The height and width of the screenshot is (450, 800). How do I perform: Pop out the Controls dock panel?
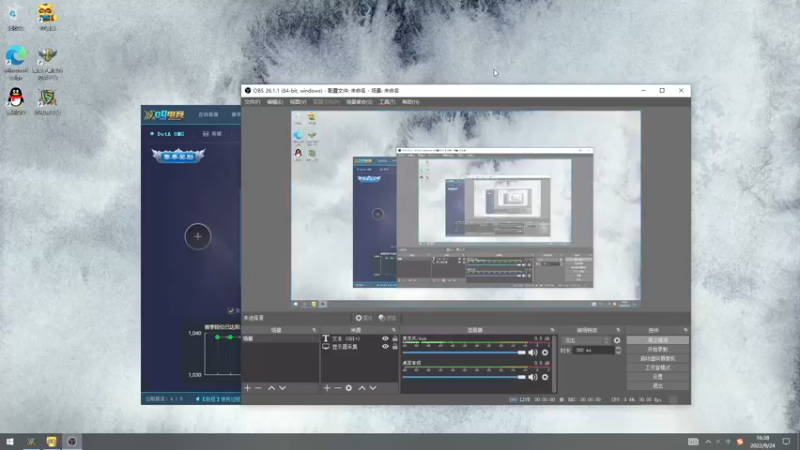pyautogui.click(x=685, y=330)
